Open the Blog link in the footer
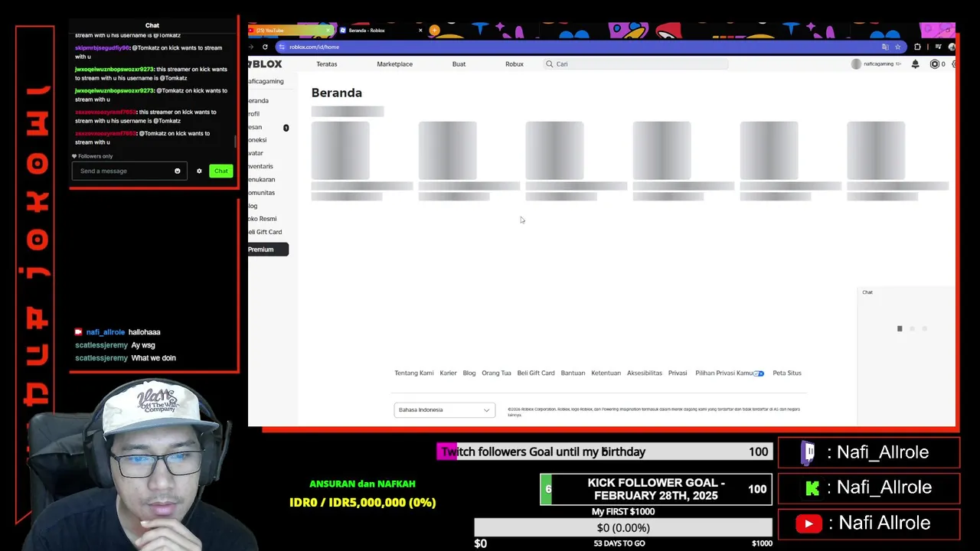 pyautogui.click(x=469, y=373)
